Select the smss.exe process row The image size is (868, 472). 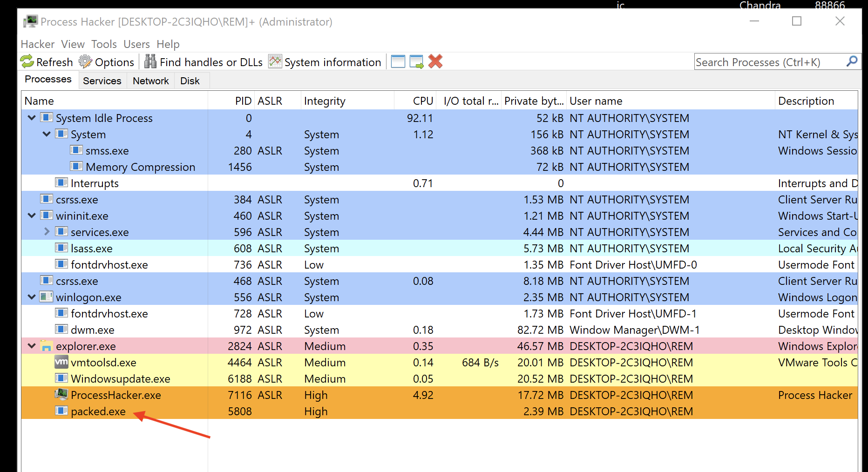439,150
